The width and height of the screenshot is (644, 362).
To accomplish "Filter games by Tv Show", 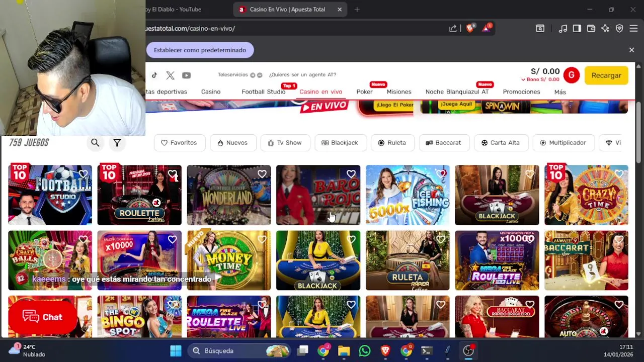I will tap(285, 143).
